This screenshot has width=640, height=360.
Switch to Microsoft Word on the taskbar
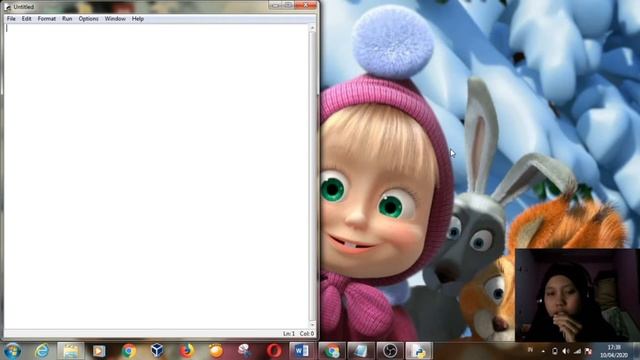click(302, 351)
